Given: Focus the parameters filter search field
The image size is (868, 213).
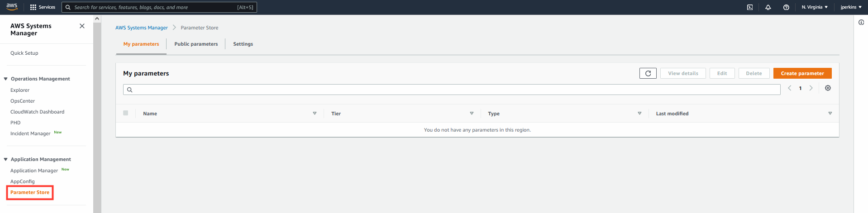Looking at the screenshot, I should [452, 90].
